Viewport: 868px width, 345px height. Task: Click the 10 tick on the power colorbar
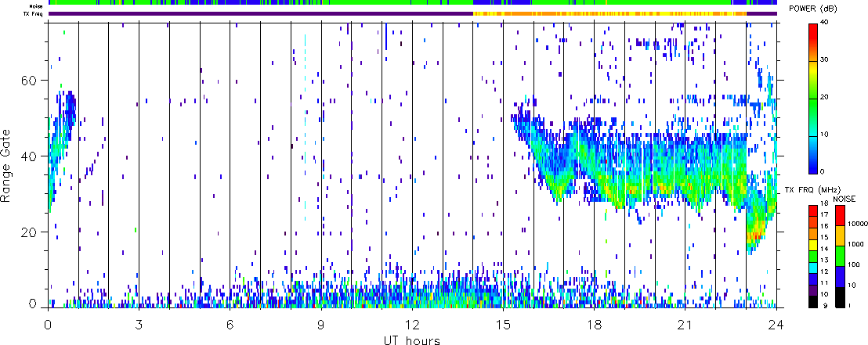(x=825, y=134)
